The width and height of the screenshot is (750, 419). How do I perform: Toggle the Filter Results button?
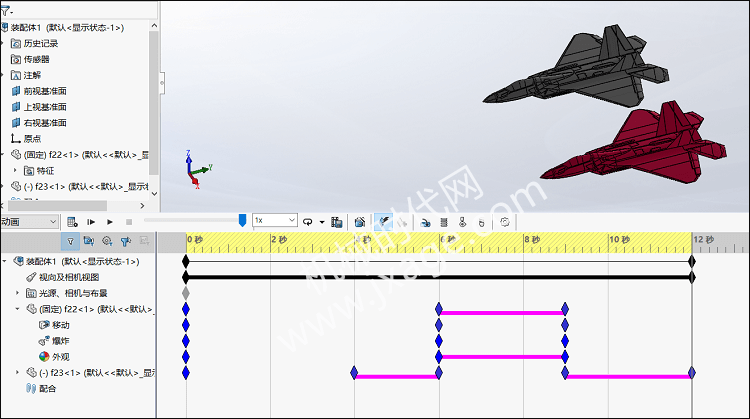coord(144,241)
